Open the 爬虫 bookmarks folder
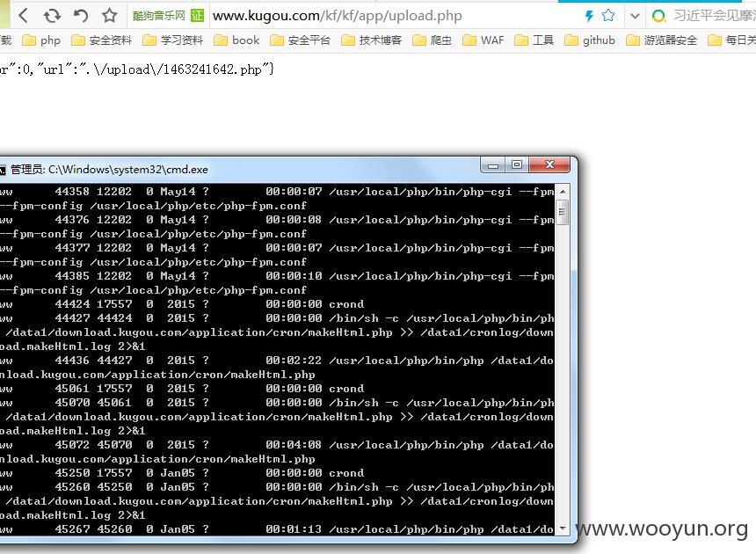The width and height of the screenshot is (756, 554). point(433,40)
